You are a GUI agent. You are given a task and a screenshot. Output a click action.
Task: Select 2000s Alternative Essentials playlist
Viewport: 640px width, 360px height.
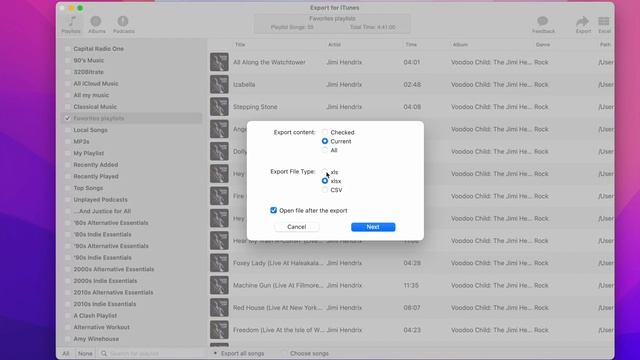point(114,269)
